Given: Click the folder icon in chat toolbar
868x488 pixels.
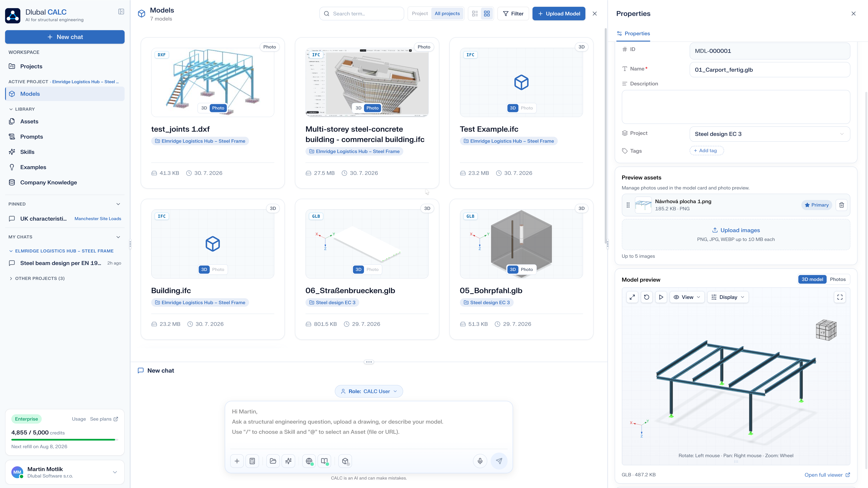Looking at the screenshot, I should click(x=273, y=461).
